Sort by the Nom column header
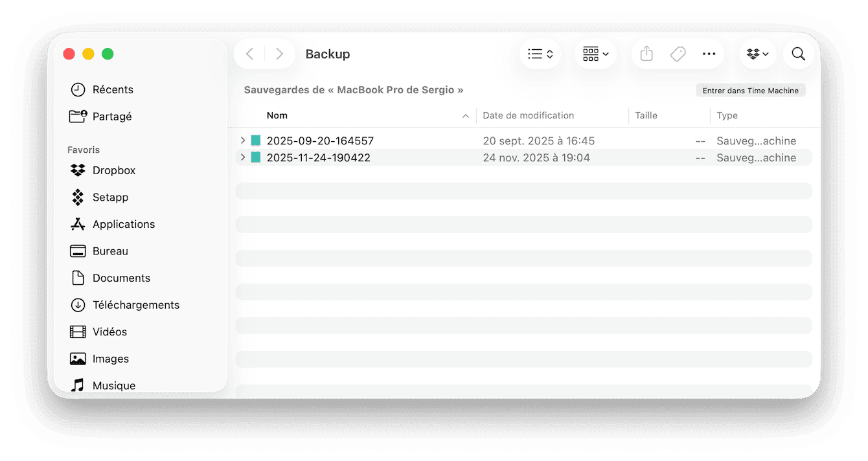This screenshot has height=461, width=868. tap(277, 116)
